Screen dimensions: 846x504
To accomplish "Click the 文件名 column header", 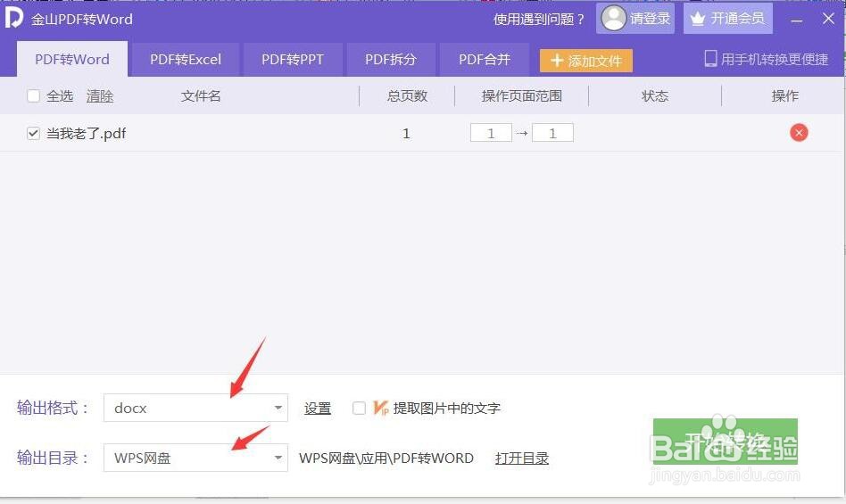I will pos(201,96).
